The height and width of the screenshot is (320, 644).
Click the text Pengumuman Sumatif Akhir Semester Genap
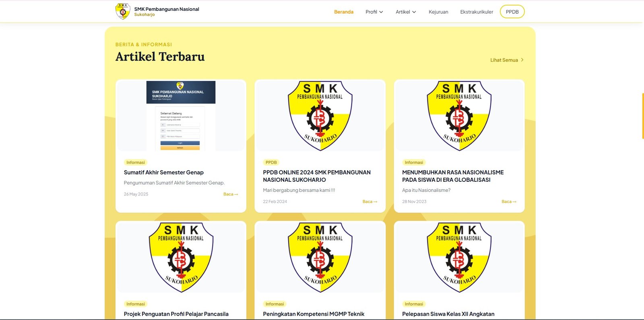(174, 183)
